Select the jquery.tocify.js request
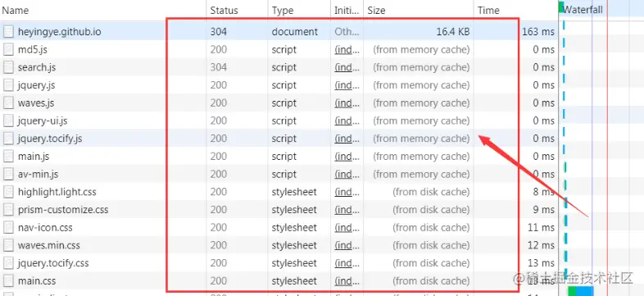Viewport: 644px width, 296px height. click(x=279, y=139)
